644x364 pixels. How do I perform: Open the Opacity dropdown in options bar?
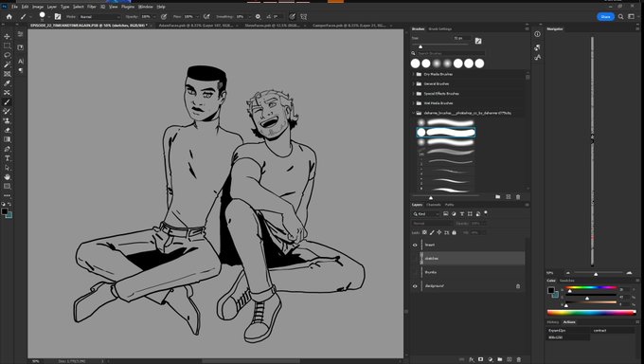point(154,17)
